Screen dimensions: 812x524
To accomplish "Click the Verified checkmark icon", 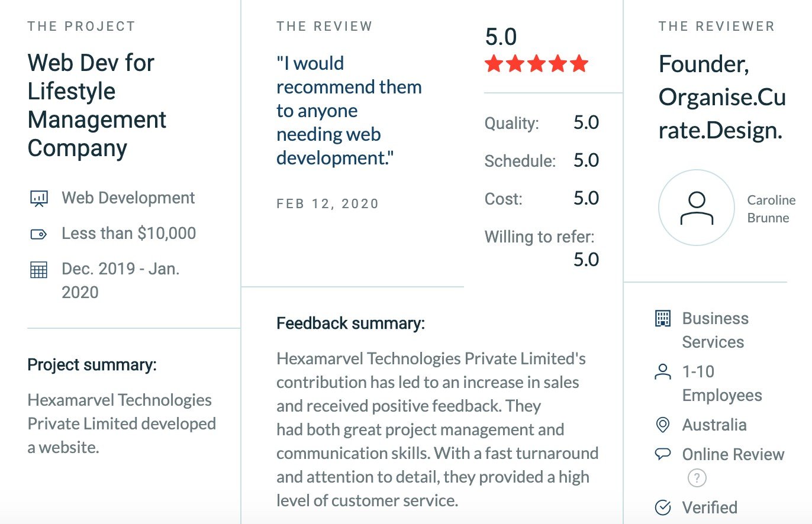I will [x=663, y=507].
